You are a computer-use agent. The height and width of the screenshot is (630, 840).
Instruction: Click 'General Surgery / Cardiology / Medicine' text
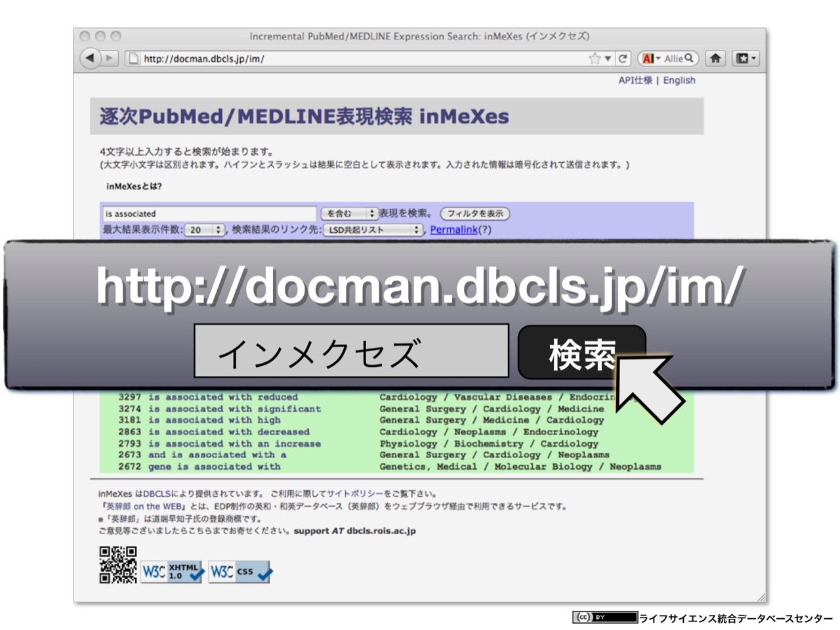[x=492, y=409]
